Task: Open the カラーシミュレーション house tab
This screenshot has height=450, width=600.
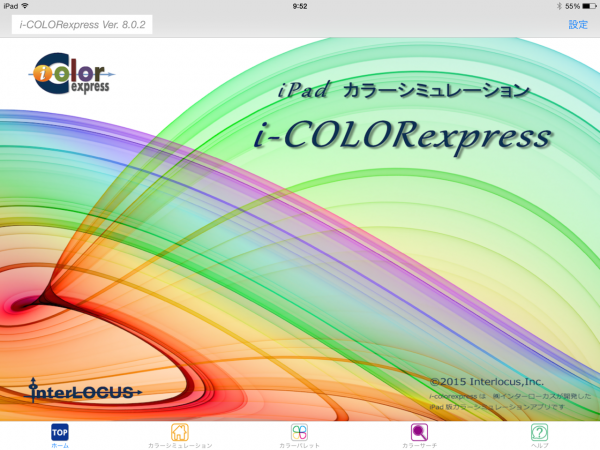Action: pos(180,435)
